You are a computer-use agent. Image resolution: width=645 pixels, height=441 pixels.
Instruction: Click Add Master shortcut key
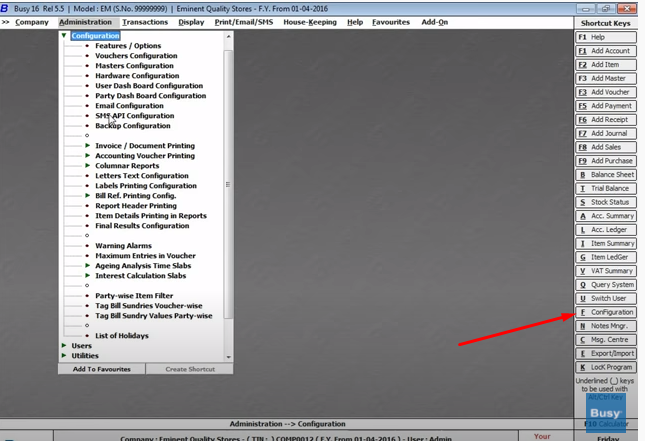pos(606,78)
